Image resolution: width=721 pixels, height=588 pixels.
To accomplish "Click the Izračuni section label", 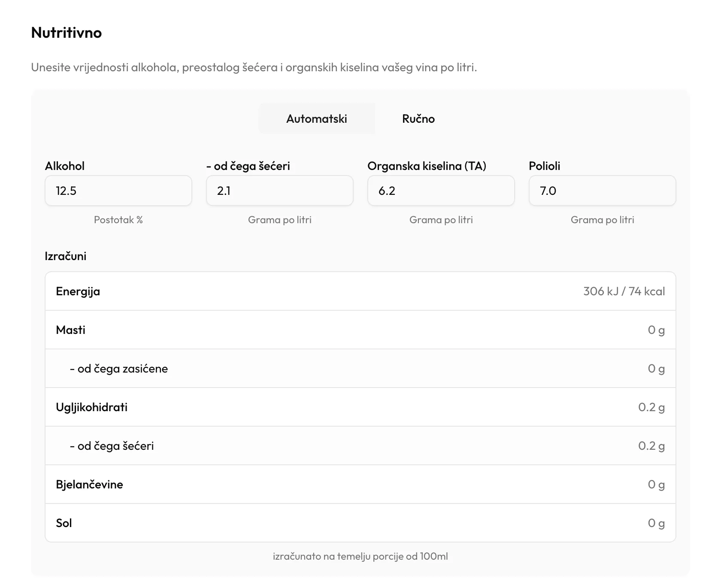I will (x=66, y=256).
